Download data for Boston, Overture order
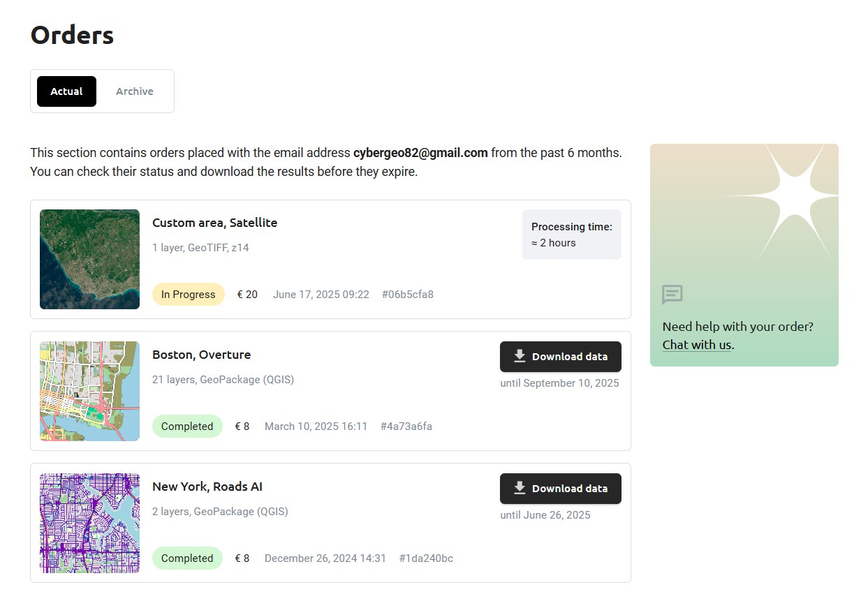Viewport: 868px width, 608px height. point(560,357)
